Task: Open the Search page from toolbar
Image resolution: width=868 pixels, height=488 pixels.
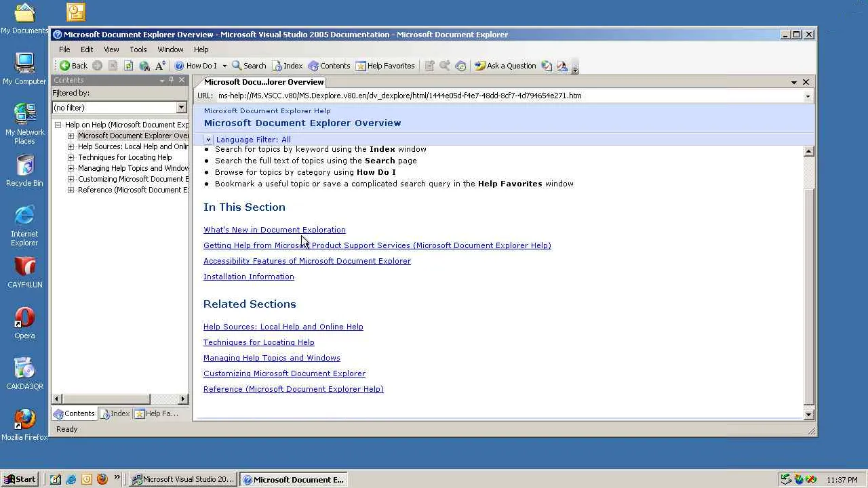Action: (x=249, y=66)
